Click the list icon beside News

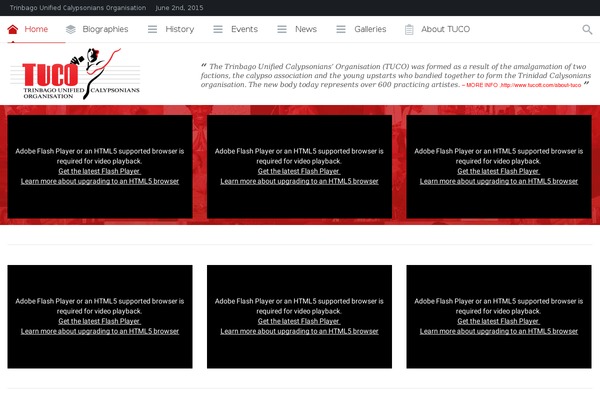point(282,29)
